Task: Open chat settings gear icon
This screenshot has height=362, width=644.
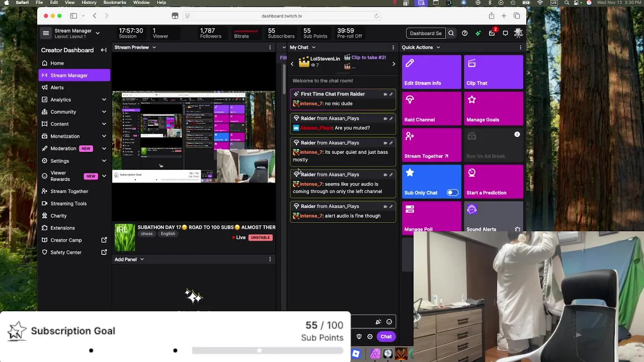Action: click(370, 337)
